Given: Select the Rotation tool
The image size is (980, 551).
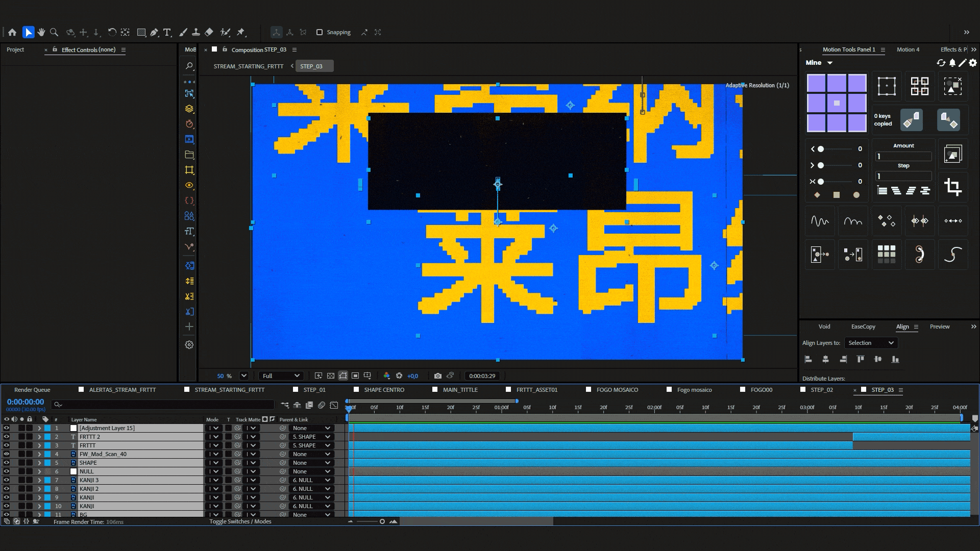Looking at the screenshot, I should [112, 32].
